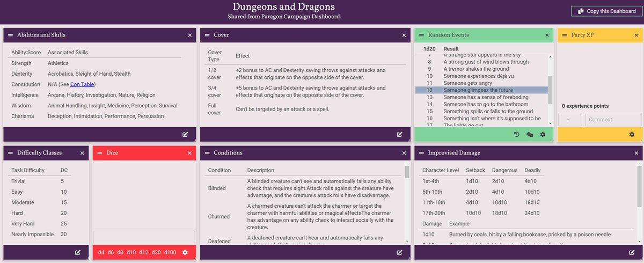644x263 pixels.
Task: Edit the Abilities and Skills widget
Action: click(x=185, y=134)
